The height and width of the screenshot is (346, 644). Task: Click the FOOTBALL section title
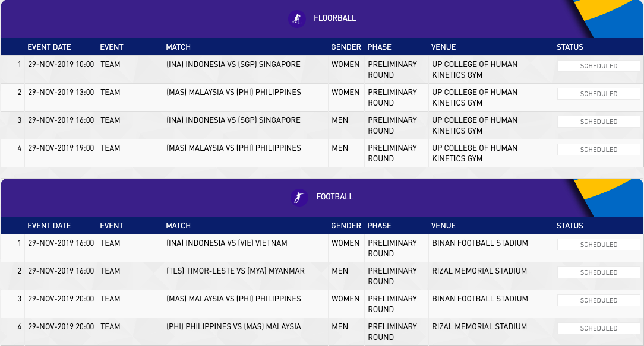tap(334, 196)
